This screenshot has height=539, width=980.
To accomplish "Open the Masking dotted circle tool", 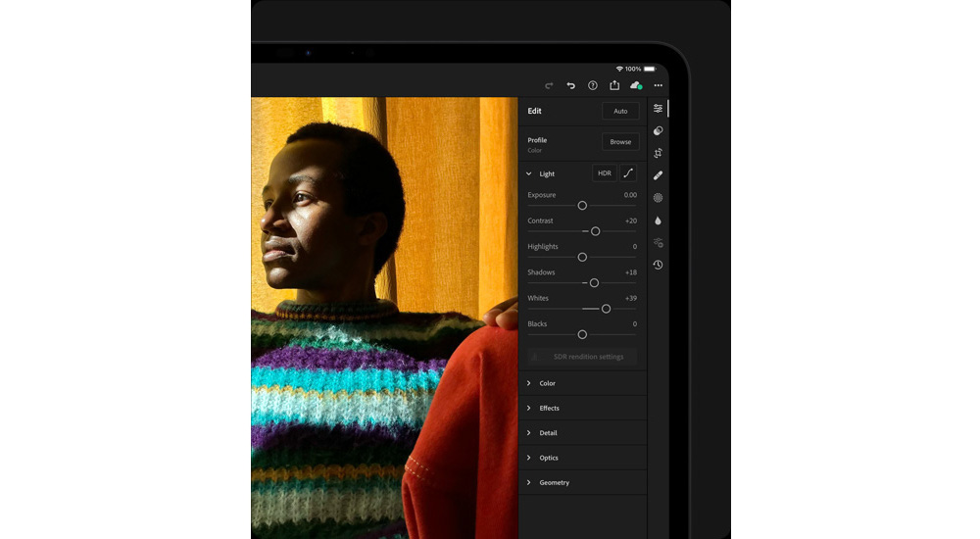I will 659,198.
